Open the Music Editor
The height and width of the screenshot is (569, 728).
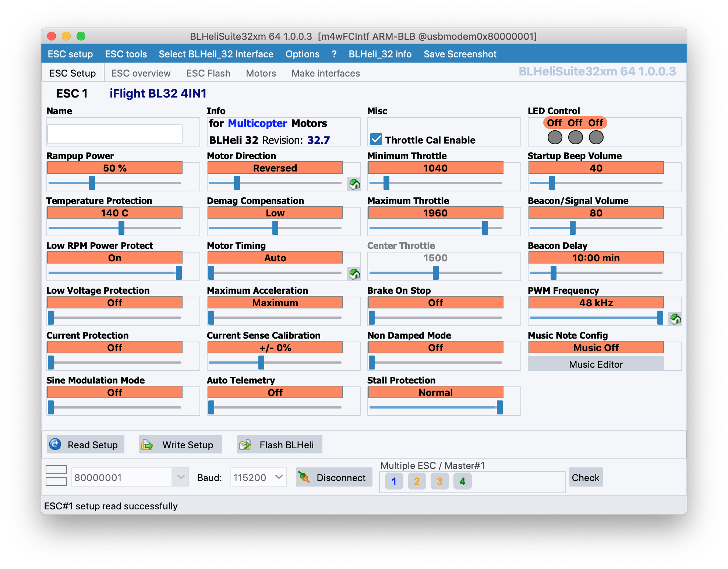click(596, 364)
